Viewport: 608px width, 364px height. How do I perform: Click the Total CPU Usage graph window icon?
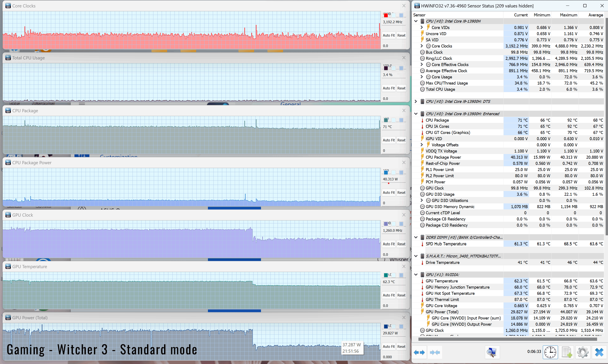click(8, 58)
